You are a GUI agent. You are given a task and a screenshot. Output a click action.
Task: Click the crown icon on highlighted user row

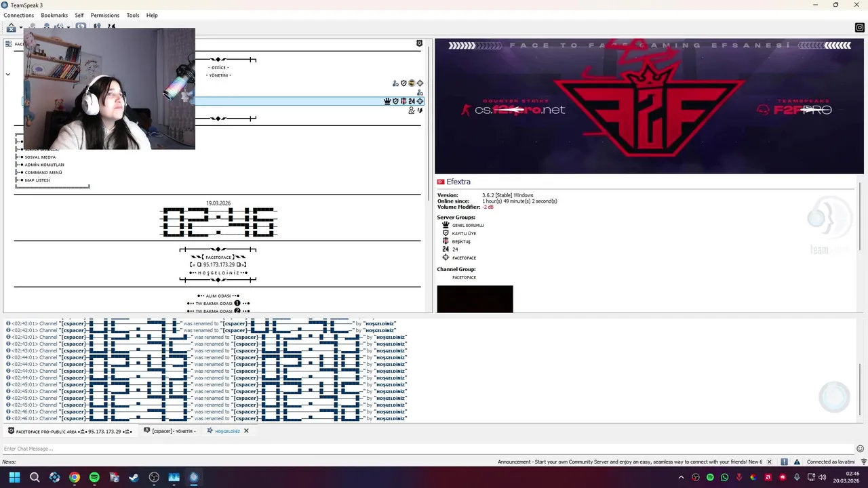[x=387, y=101]
